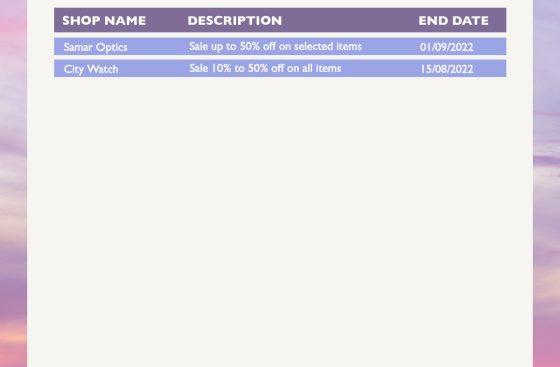Viewport: 560px width, 367px height.
Task: Click blank gap in Samar Optics row before date
Action: click(x=390, y=46)
